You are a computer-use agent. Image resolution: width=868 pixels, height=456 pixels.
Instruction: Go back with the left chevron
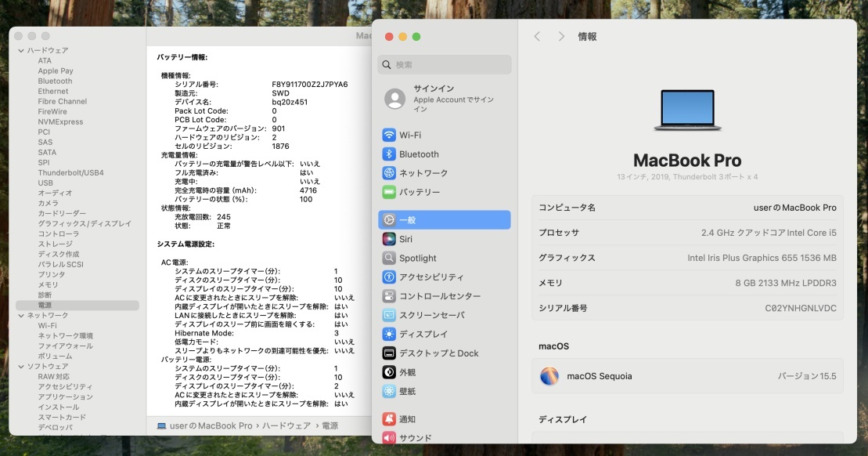click(537, 37)
